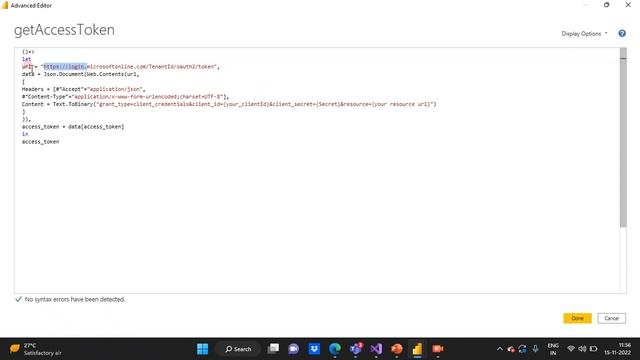Click the 'No syntax errors' status message
The height and width of the screenshot is (360, 640).
click(x=75, y=299)
